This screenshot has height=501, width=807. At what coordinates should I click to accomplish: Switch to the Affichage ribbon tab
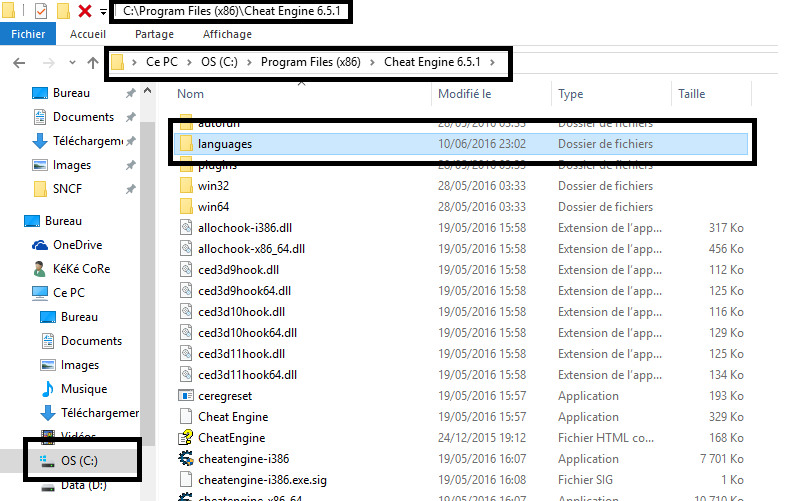227,34
